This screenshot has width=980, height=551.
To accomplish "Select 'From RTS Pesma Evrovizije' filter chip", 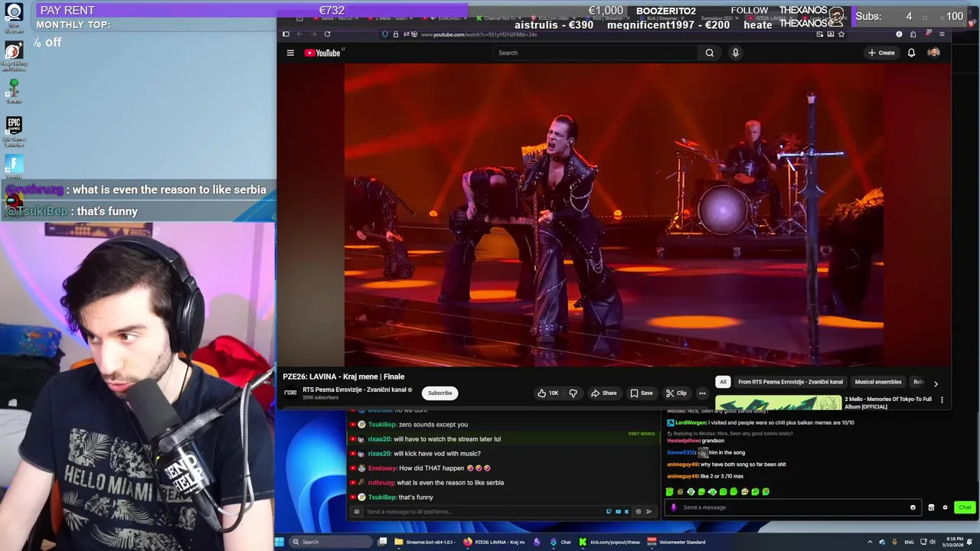I will tap(790, 382).
